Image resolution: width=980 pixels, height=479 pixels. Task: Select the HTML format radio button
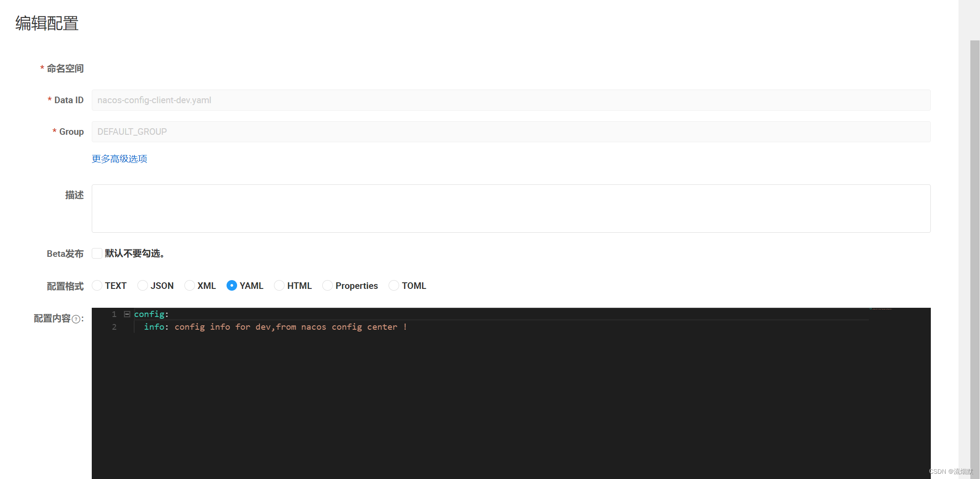click(279, 285)
